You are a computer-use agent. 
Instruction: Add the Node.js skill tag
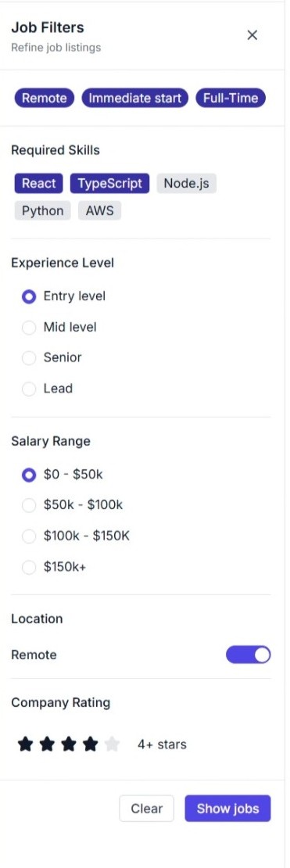[x=187, y=183]
